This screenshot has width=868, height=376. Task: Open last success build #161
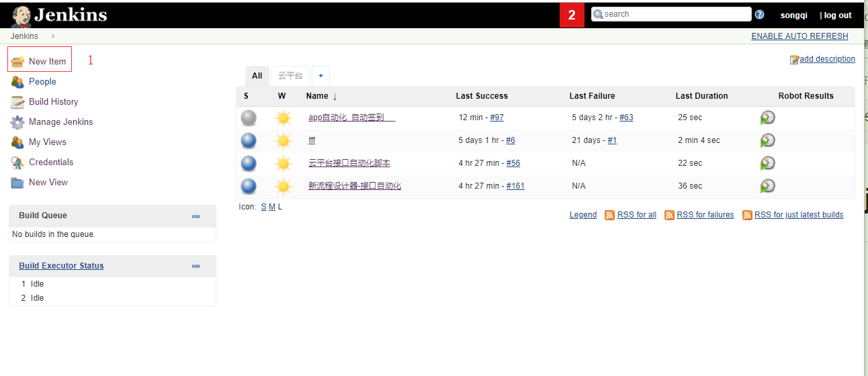point(515,186)
